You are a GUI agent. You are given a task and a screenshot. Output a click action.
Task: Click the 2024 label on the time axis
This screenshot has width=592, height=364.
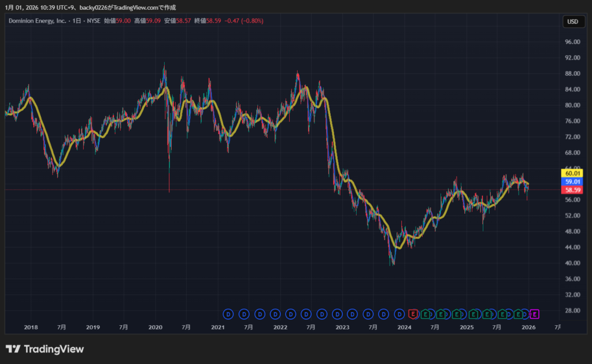click(404, 327)
